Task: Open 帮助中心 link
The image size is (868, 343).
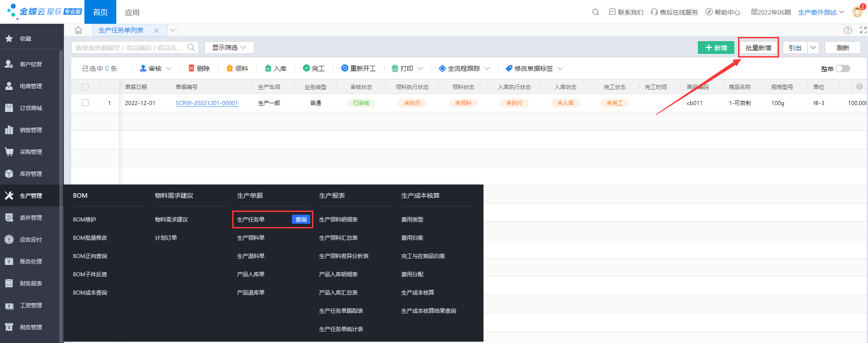Action: point(723,12)
